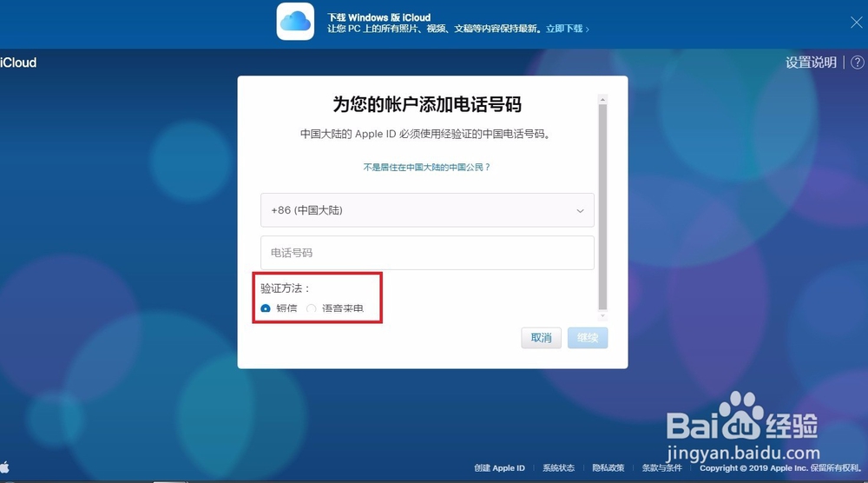This screenshot has height=483, width=868.
Task: Click the dialog vertical scrollbar thumb
Action: pos(603,207)
